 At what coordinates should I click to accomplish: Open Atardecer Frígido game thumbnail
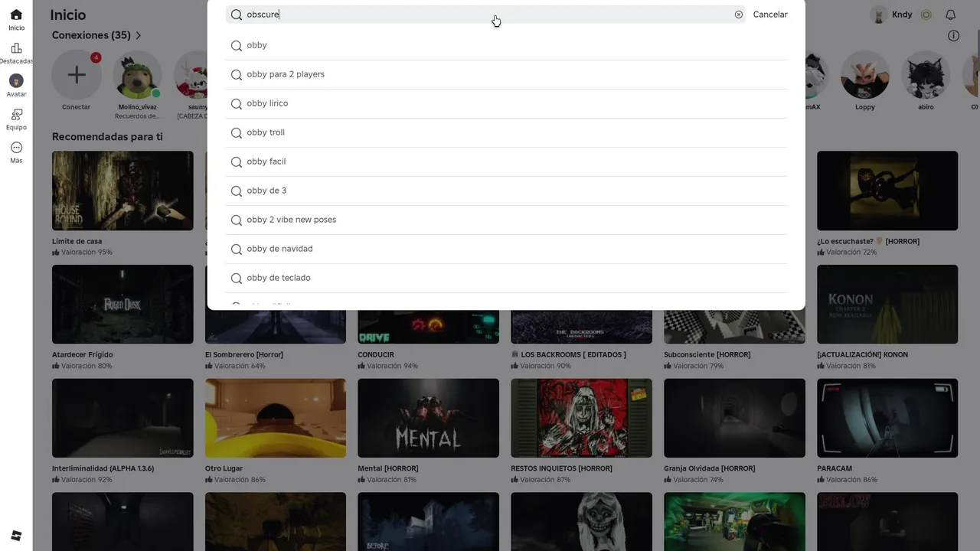pos(122,304)
